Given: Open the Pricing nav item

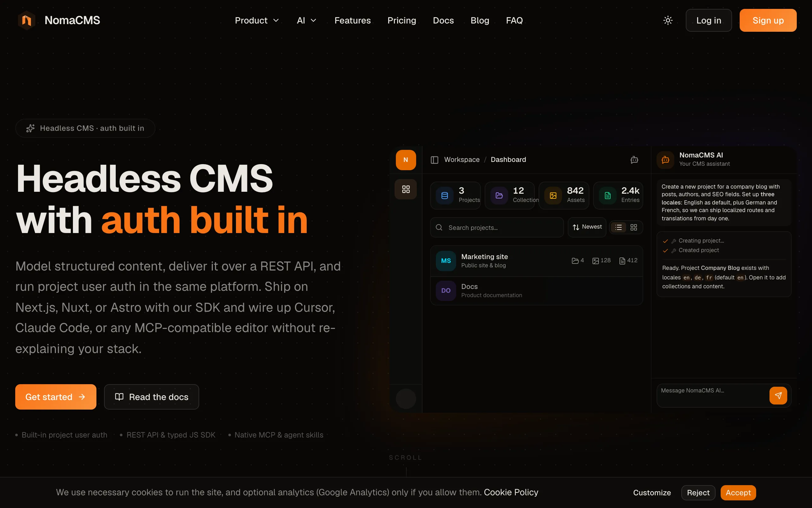Looking at the screenshot, I should pyautogui.click(x=402, y=20).
